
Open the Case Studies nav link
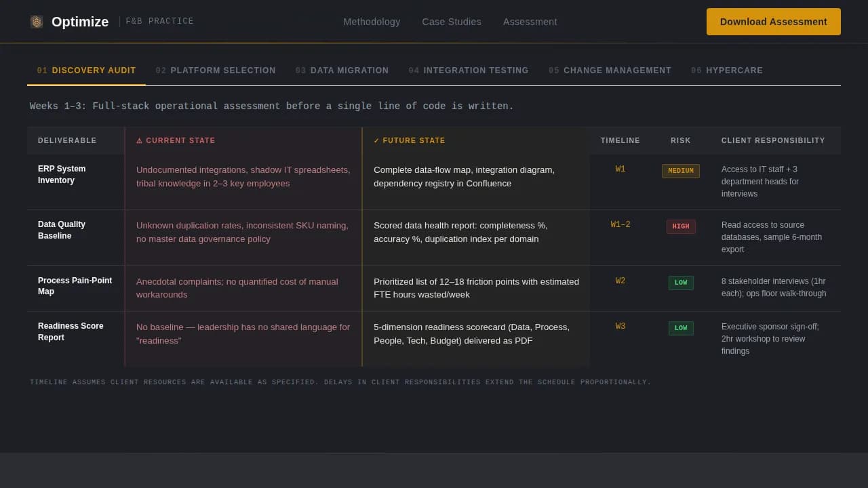coord(452,22)
